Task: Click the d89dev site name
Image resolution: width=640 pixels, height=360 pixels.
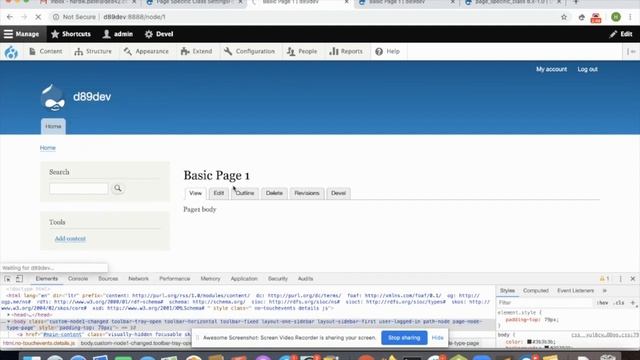Action: [x=92, y=97]
